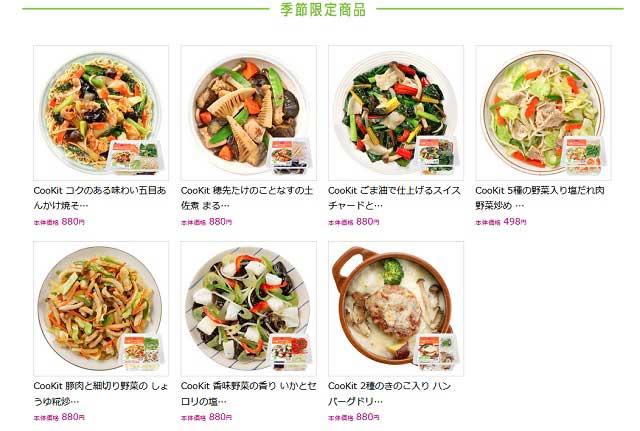Click the CooKit 穂先たけのことなすの土佐煮 title link
The height and width of the screenshot is (431, 640).
[x=247, y=198]
